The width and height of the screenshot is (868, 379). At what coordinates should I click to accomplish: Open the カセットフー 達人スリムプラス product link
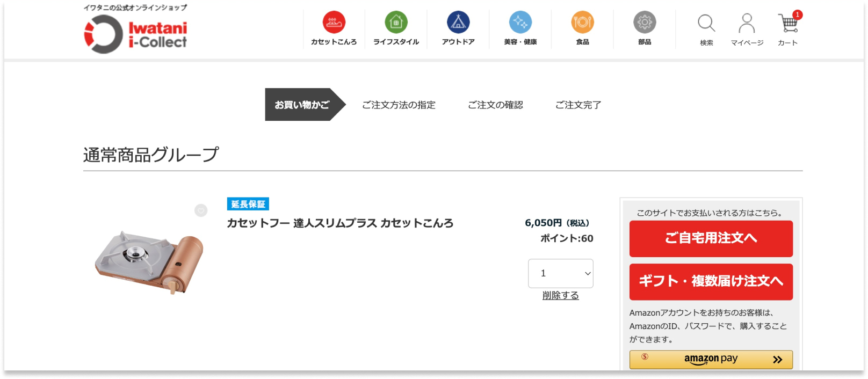click(340, 223)
